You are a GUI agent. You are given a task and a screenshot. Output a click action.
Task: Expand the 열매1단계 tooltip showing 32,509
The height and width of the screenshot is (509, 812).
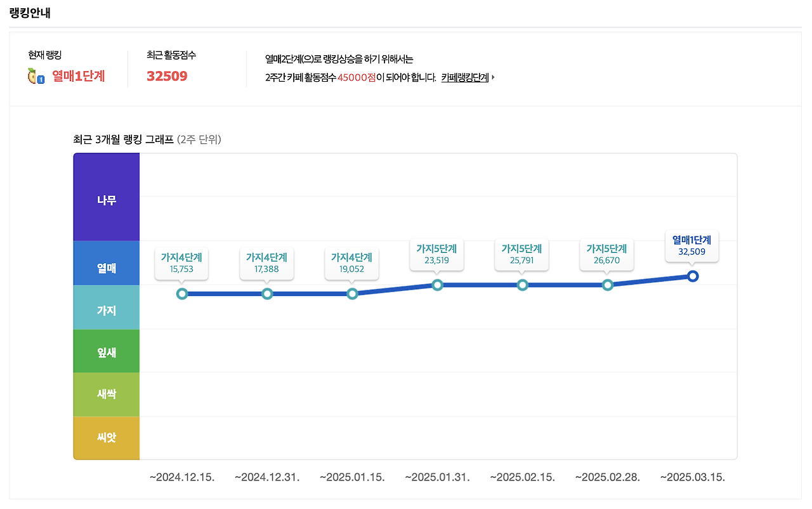(x=692, y=245)
